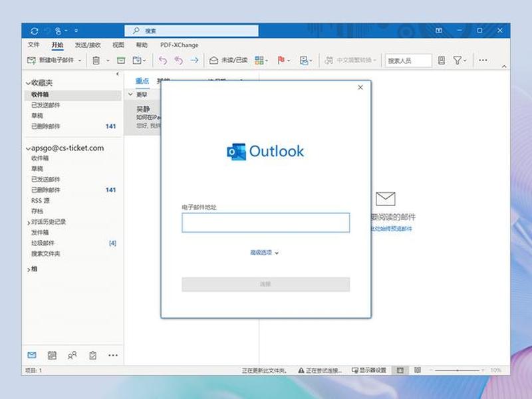Open New Email dropdown arrow
The image size is (532, 399).
[x=80, y=61]
